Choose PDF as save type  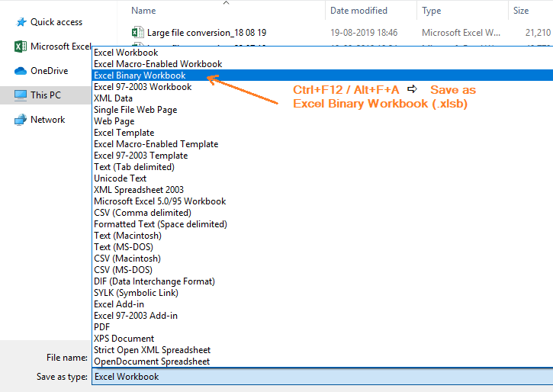point(323,327)
